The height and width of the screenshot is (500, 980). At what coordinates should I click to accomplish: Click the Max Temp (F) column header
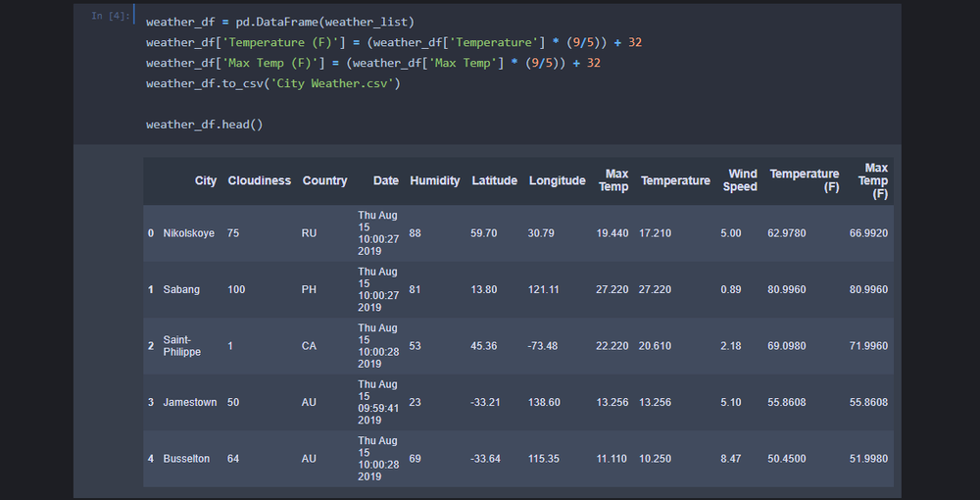coord(873,180)
